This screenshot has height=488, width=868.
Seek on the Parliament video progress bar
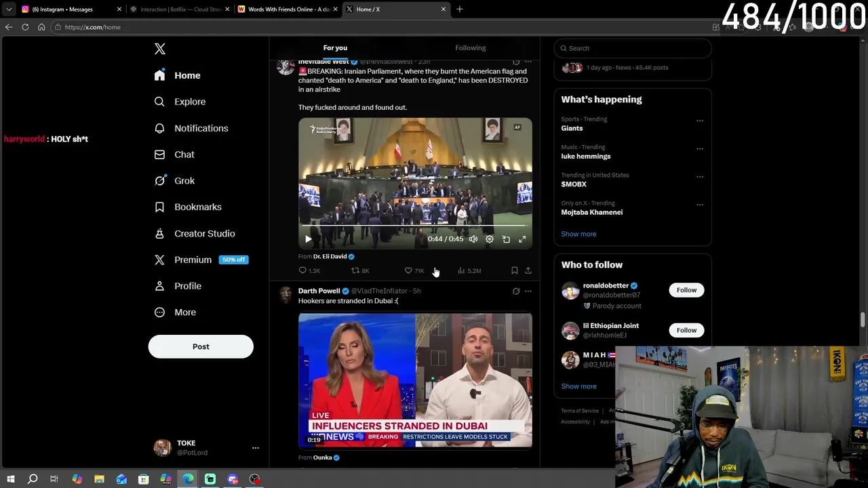point(415,226)
